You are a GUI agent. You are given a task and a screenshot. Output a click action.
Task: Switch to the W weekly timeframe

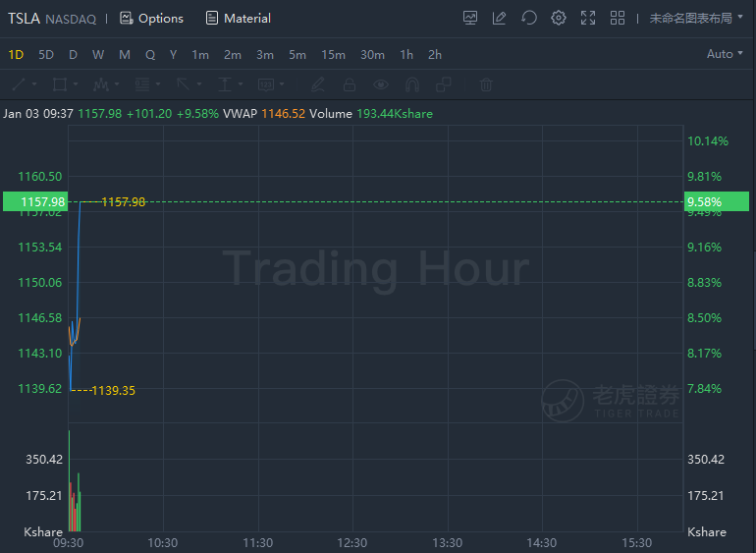98,55
